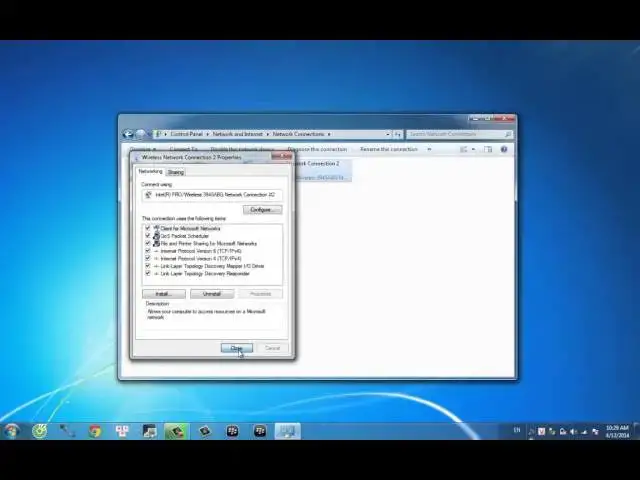The height and width of the screenshot is (480, 640).
Task: Select Internet Protocol Version 4 (TCP/IPv4) row
Action: point(201,258)
